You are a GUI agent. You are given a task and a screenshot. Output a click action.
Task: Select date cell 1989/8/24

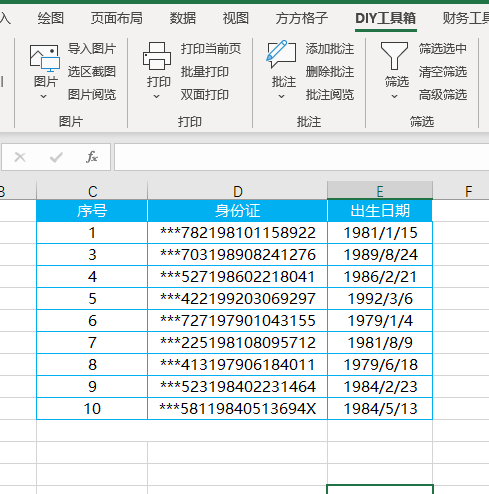380,255
